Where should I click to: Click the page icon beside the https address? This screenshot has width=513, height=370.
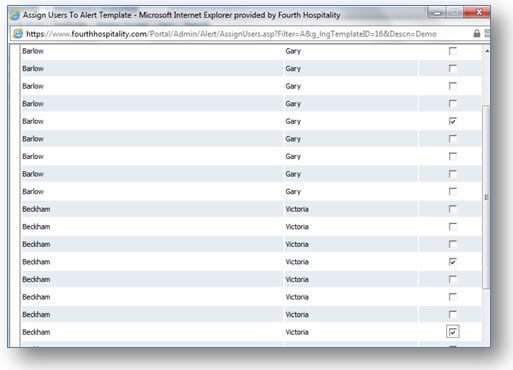[x=18, y=34]
